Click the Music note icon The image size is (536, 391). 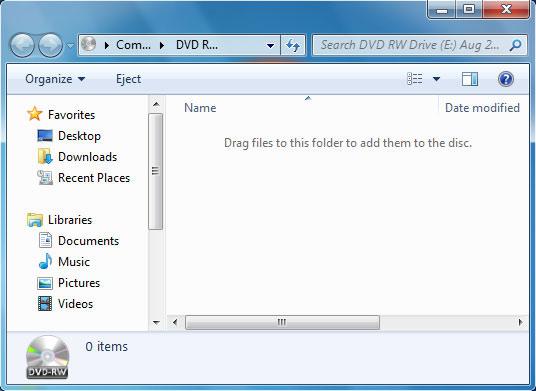coord(45,261)
